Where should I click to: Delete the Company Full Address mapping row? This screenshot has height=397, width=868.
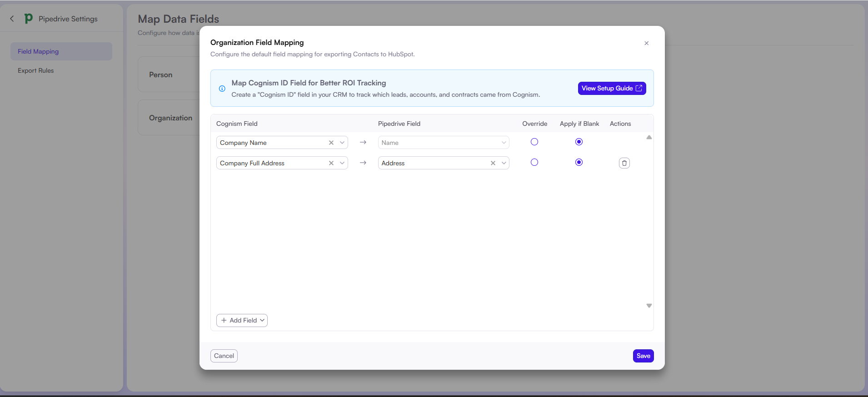[624, 163]
